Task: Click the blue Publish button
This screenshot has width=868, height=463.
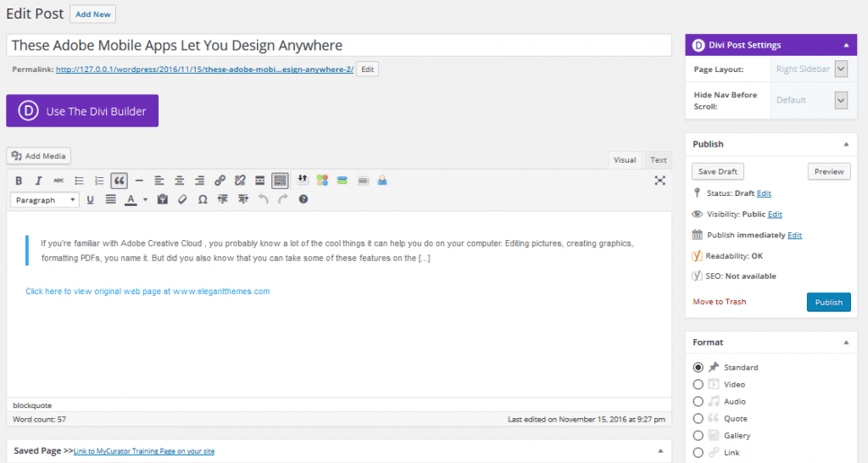Action: click(x=829, y=303)
